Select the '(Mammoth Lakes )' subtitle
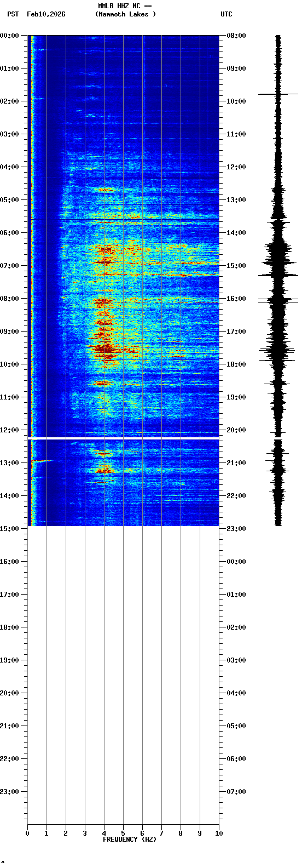The image size is (302, 868). pyautogui.click(x=125, y=14)
